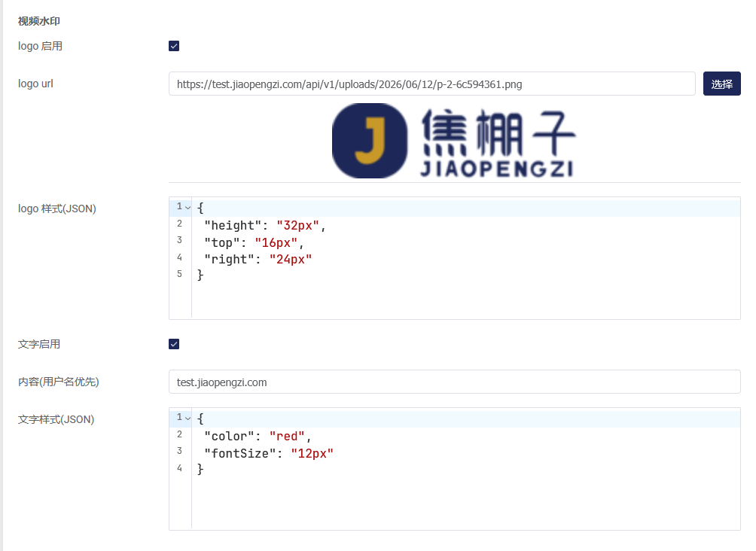Viewport: 756px width, 551px height.
Task: Click the logo url input field
Action: click(x=432, y=84)
